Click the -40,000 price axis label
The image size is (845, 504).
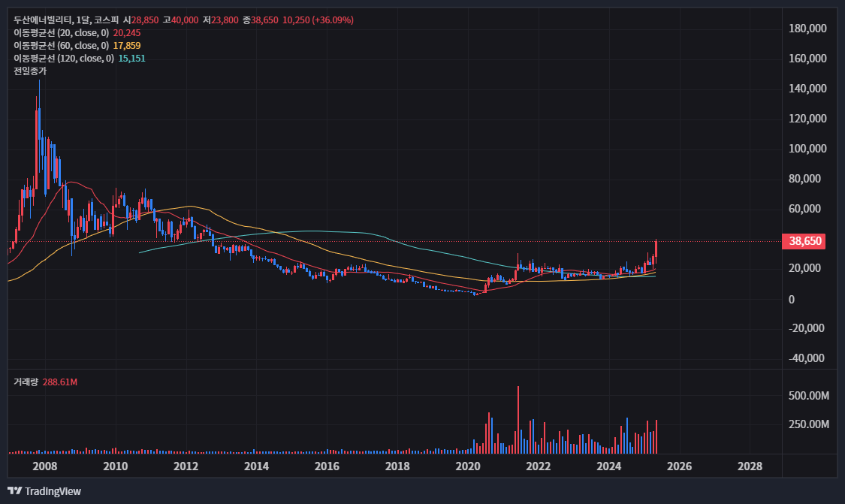(x=806, y=358)
